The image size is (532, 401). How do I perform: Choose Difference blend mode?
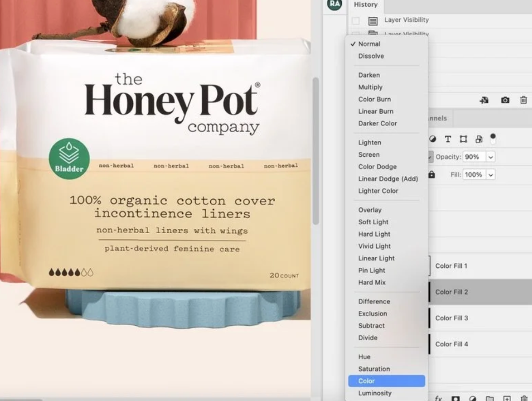click(x=386, y=301)
